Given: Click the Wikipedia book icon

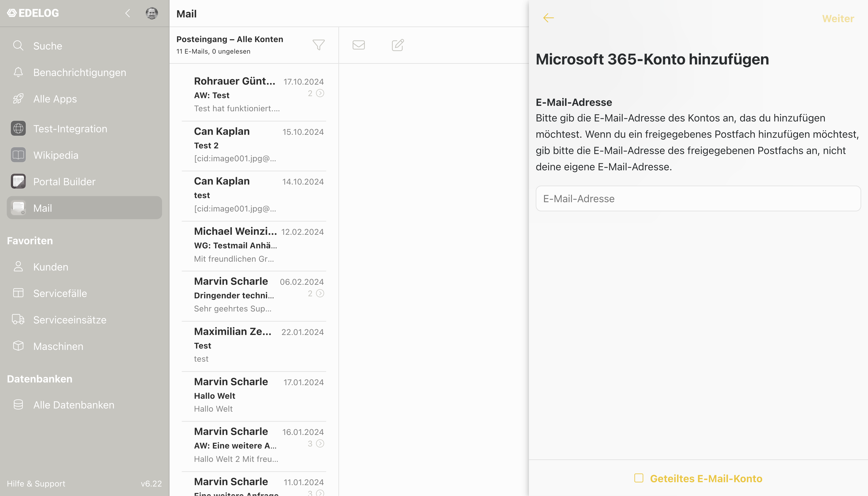Looking at the screenshot, I should (x=18, y=155).
